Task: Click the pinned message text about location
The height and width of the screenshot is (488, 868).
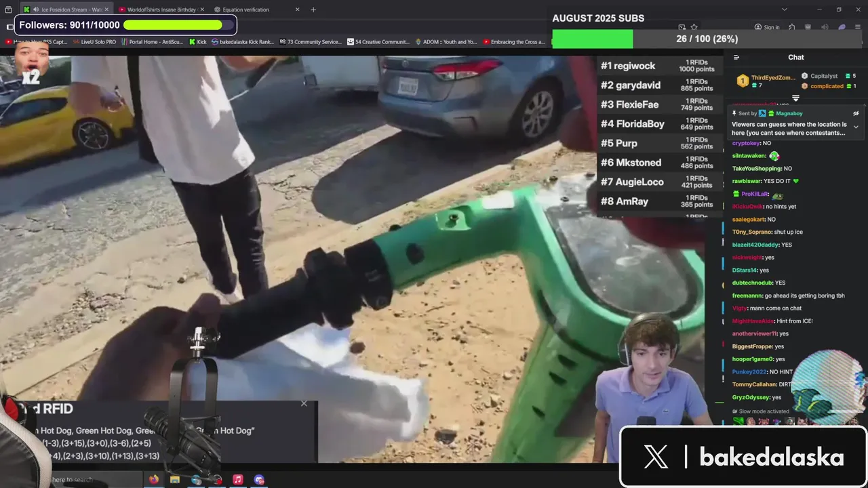Action: [789, 129]
